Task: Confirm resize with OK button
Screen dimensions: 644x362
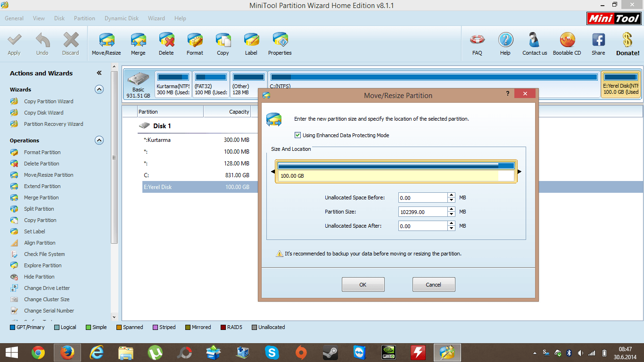Action: 363,285
